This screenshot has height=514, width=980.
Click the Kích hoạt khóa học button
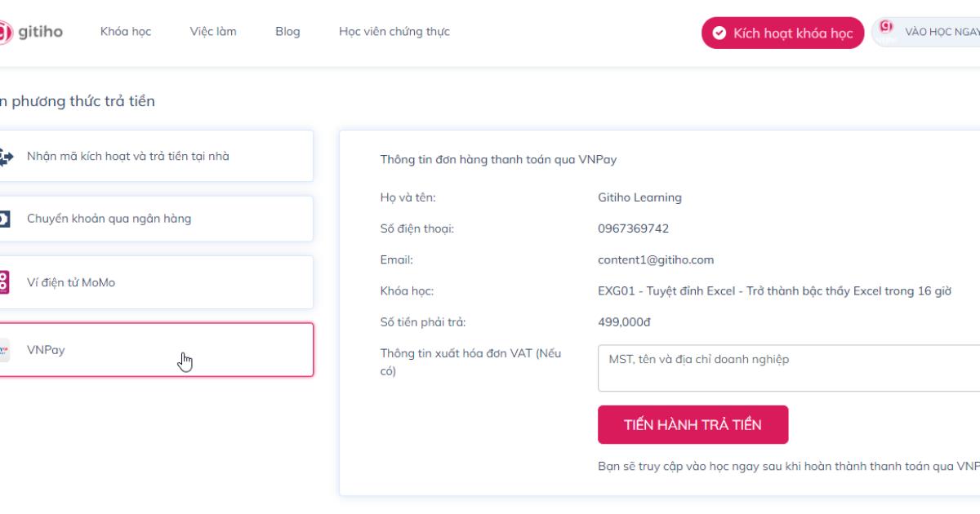(781, 33)
